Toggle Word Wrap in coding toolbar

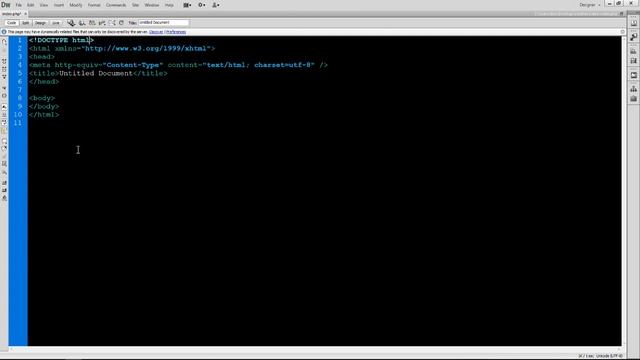pyautogui.click(x=4, y=122)
